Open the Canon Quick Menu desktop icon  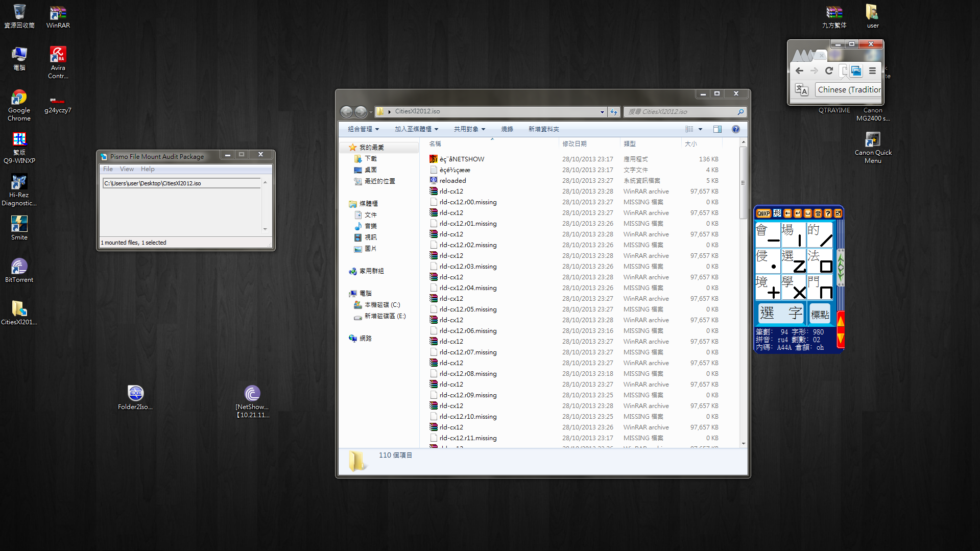[873, 148]
